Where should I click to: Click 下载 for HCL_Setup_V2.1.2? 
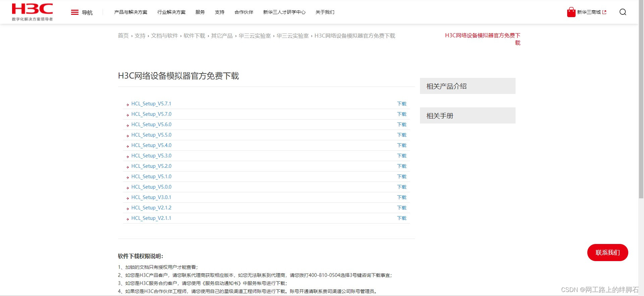point(402,208)
